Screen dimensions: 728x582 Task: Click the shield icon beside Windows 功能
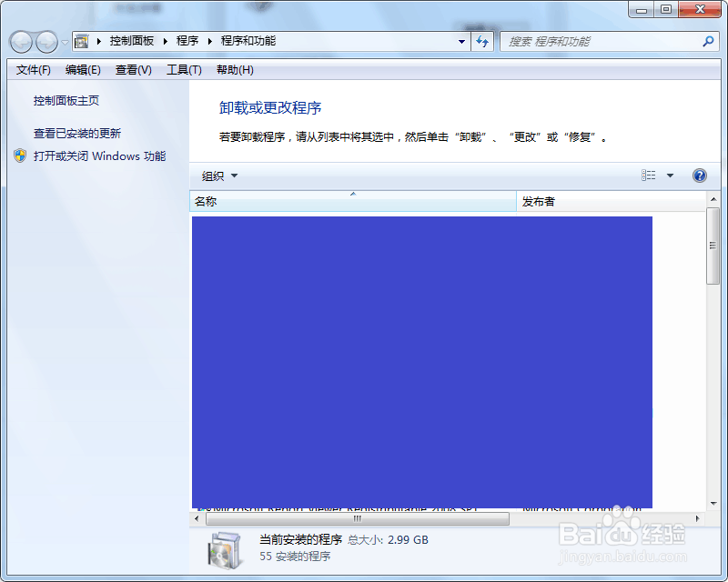20,156
